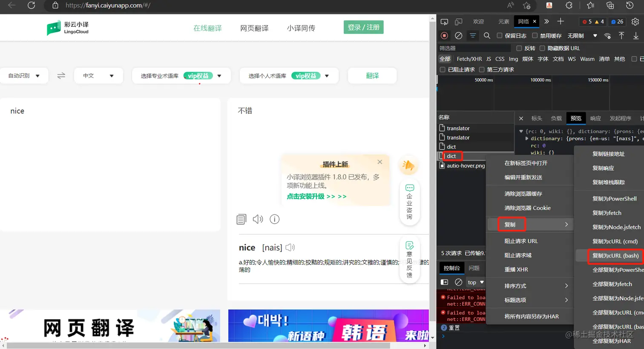The width and height of the screenshot is (644, 349).
Task: Open site info via the lock icon
Action: [55, 6]
